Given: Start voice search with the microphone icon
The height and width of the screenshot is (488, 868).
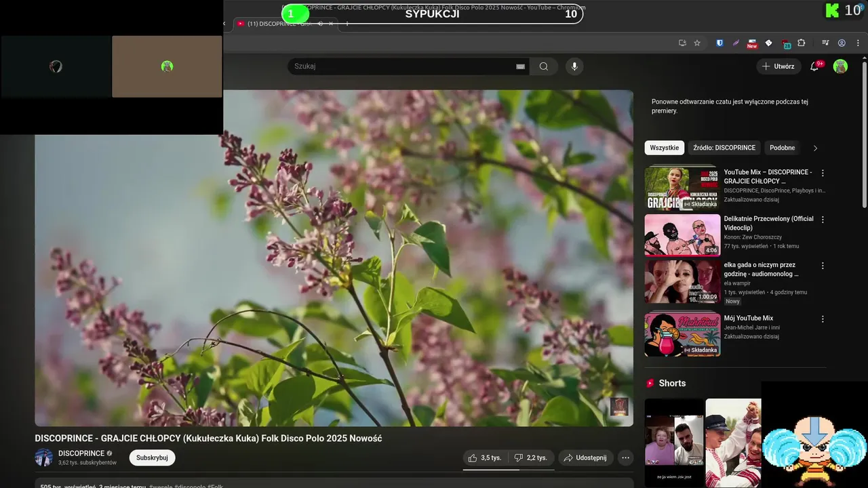Looking at the screenshot, I should pyautogui.click(x=574, y=66).
